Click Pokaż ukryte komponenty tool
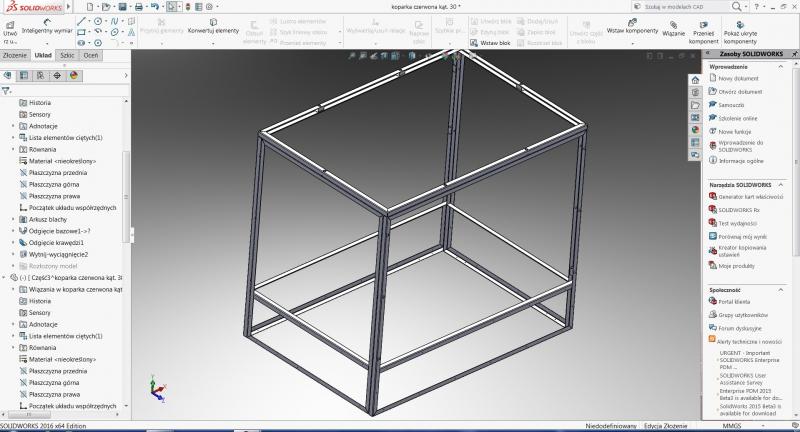 coord(740,32)
